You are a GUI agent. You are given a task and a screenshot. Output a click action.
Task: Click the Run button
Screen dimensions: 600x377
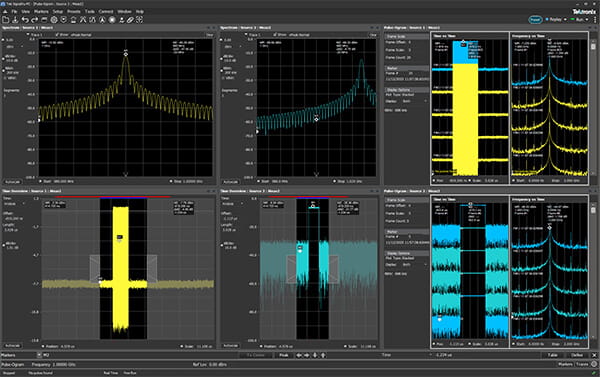point(578,19)
